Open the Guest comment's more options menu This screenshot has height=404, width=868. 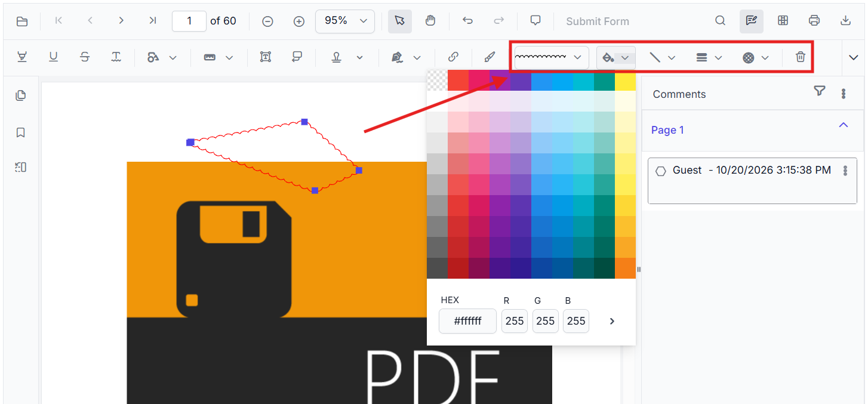(x=845, y=171)
